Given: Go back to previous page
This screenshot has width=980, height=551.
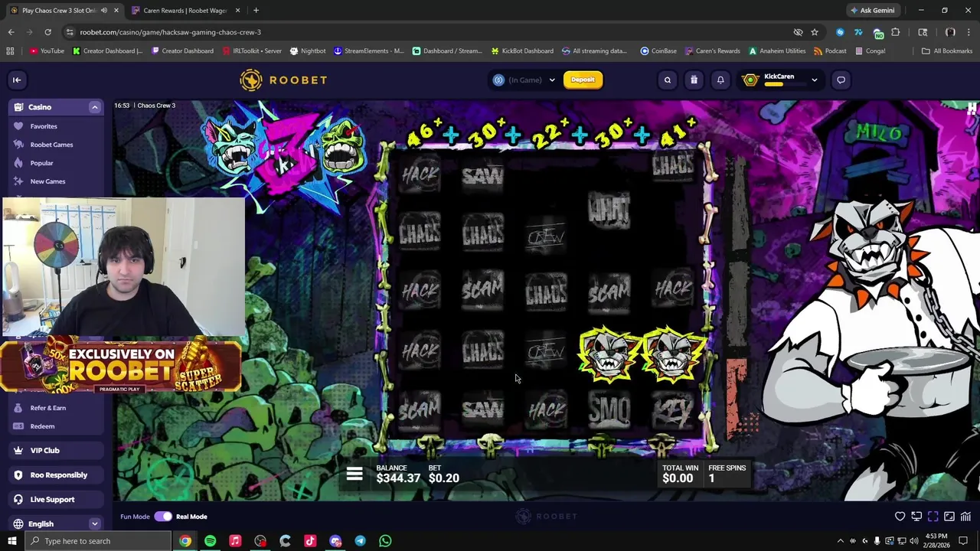Looking at the screenshot, I should pos(11,32).
